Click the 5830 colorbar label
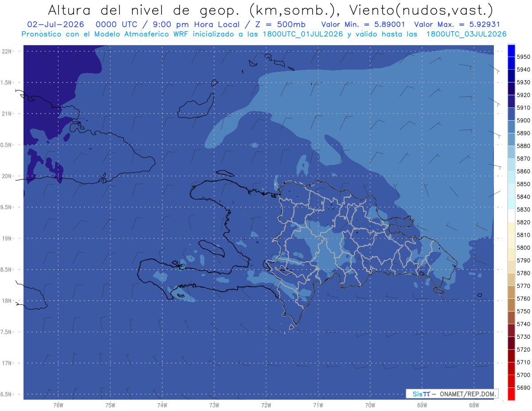The image size is (532, 411). click(x=524, y=209)
